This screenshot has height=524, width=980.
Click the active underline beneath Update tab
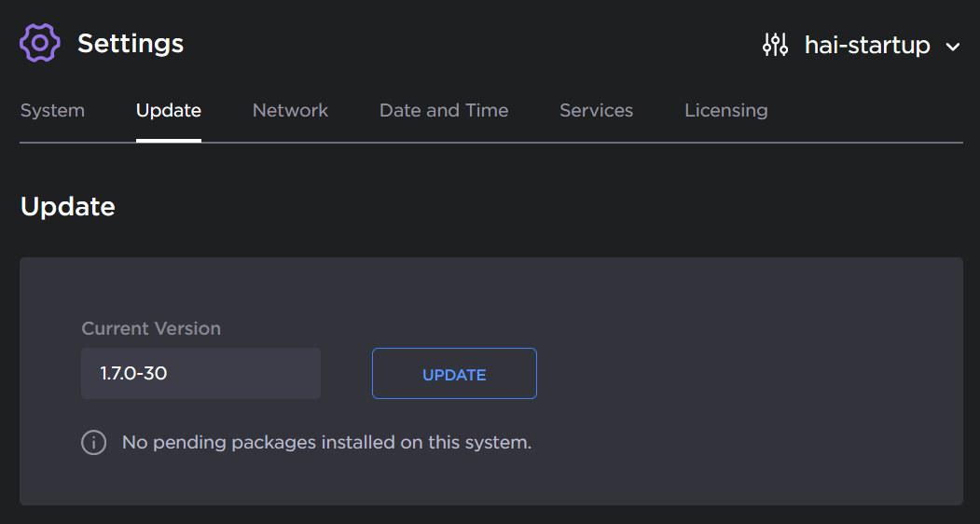pyautogui.click(x=168, y=140)
